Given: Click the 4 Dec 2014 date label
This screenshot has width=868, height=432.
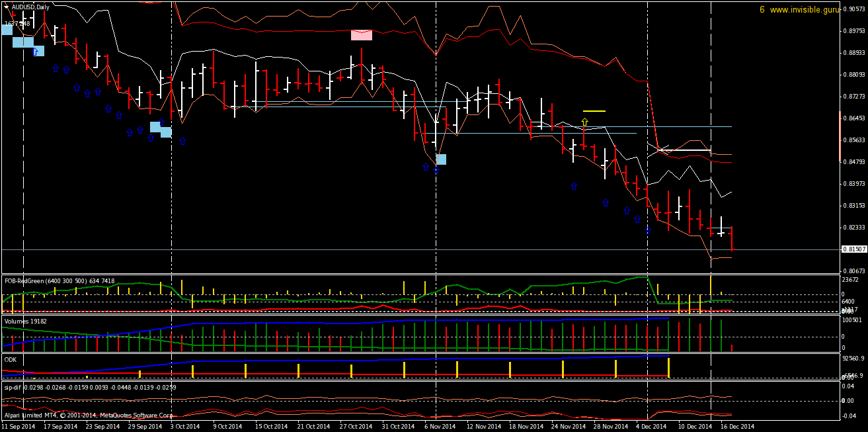Looking at the screenshot, I should tap(651, 427).
